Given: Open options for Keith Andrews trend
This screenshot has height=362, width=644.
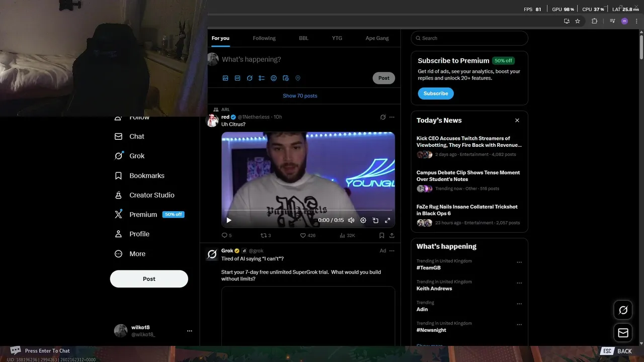Looking at the screenshot, I should [x=519, y=283].
